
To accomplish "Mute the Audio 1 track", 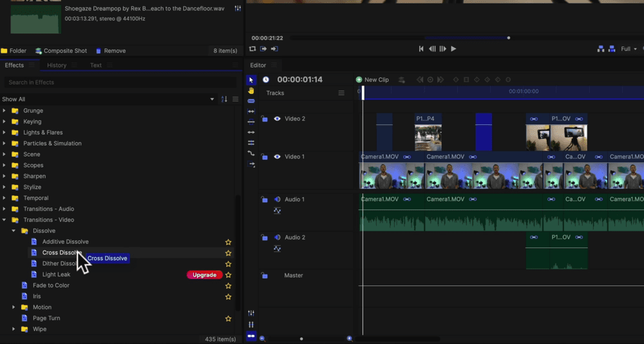I will pos(277,199).
